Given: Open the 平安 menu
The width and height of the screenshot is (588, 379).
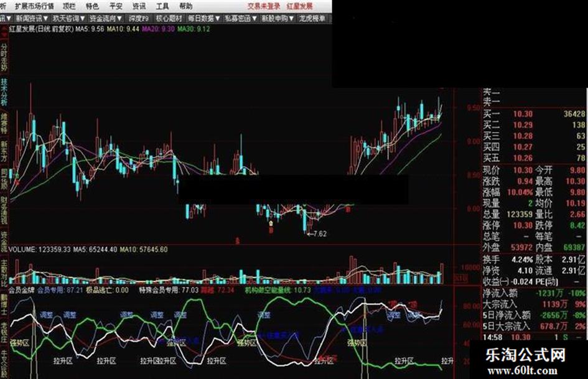Looking at the screenshot, I should (x=116, y=6).
